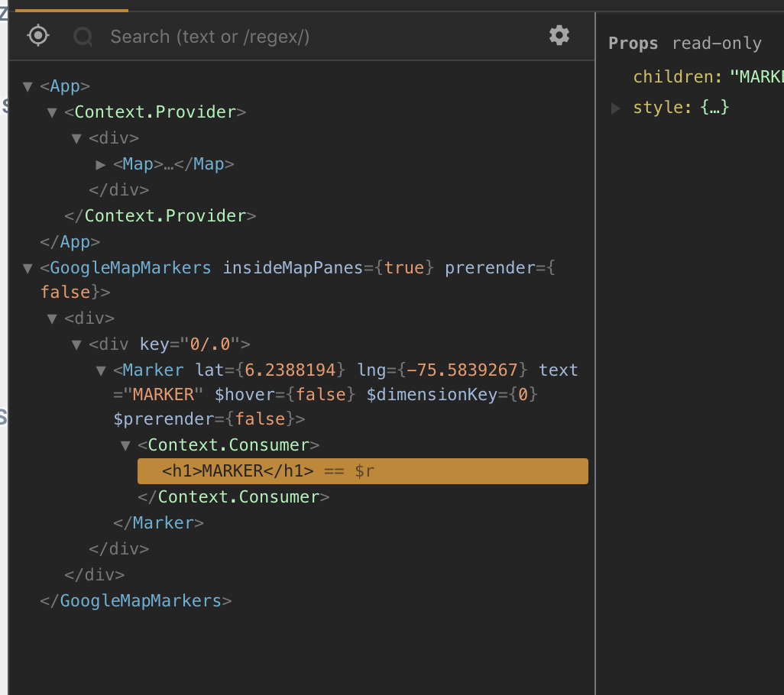Click inside the search text field
The image size is (784, 695).
(229, 36)
